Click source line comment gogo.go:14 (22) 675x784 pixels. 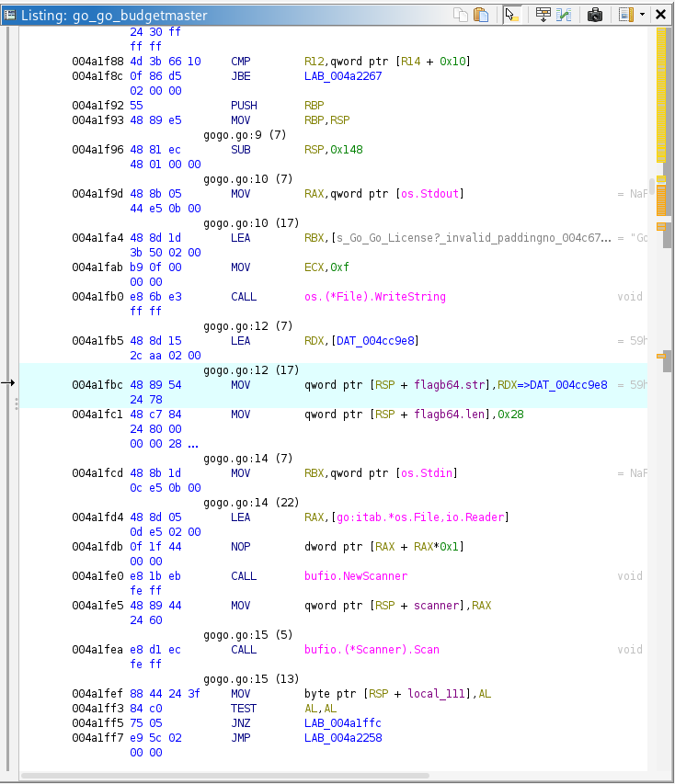click(x=251, y=503)
